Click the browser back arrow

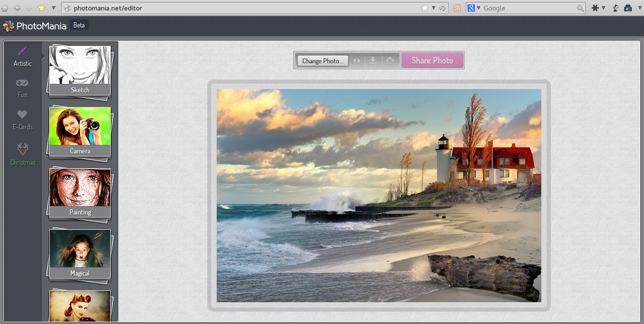[x=17, y=8]
